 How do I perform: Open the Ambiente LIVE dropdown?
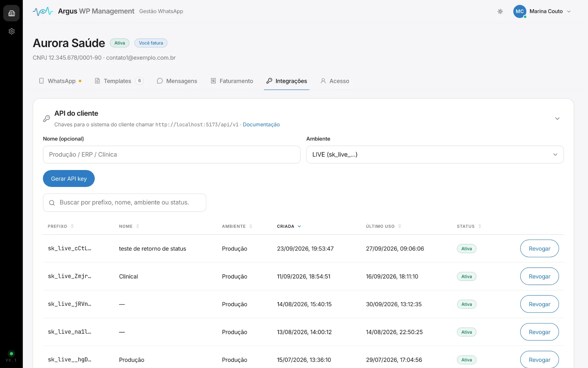coord(435,155)
